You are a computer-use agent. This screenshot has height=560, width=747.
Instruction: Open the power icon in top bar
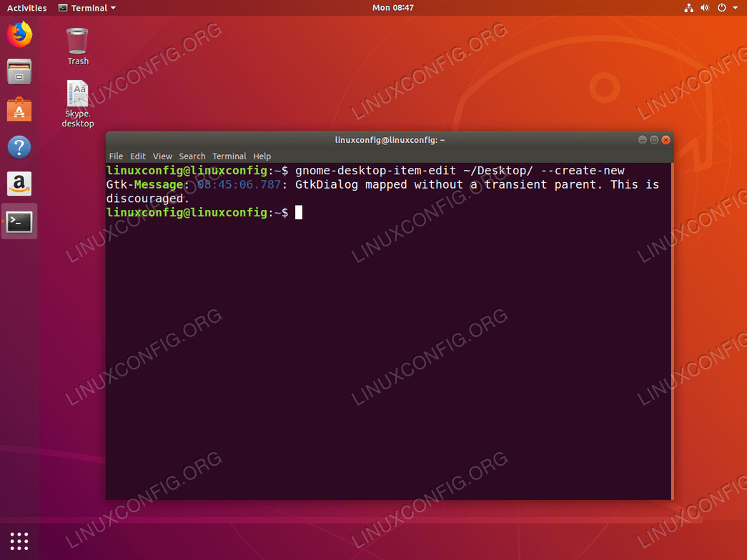click(722, 8)
